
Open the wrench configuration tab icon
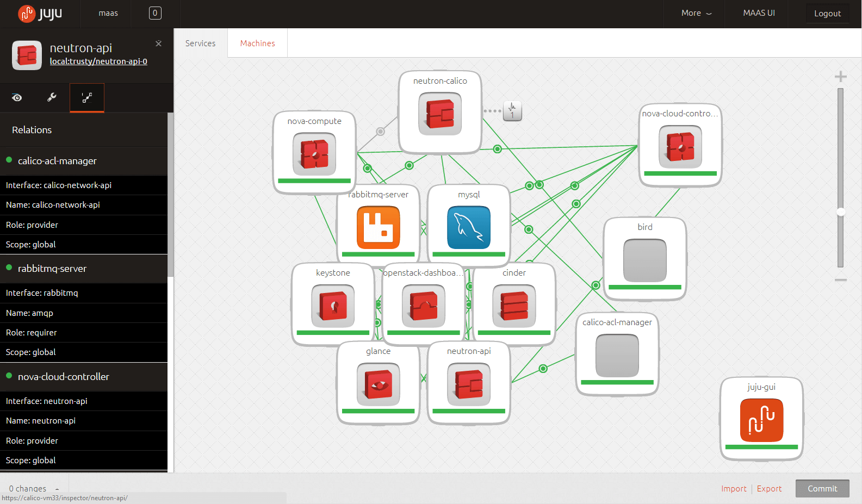coord(52,97)
